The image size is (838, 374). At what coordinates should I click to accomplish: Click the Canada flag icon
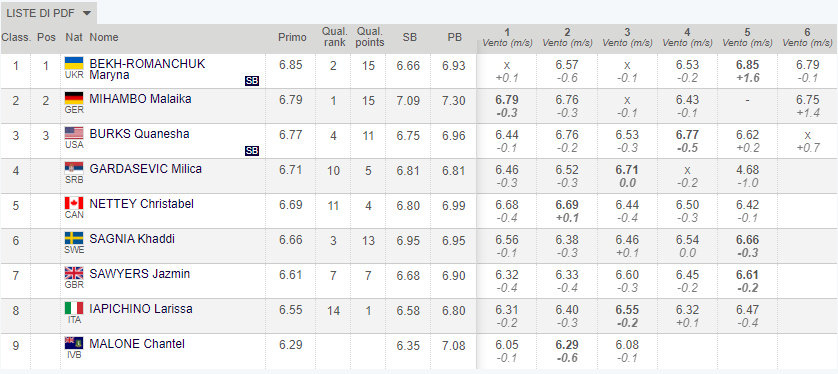coord(74,203)
